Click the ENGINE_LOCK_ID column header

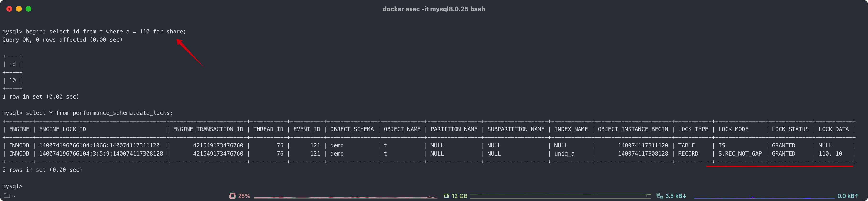(x=63, y=129)
